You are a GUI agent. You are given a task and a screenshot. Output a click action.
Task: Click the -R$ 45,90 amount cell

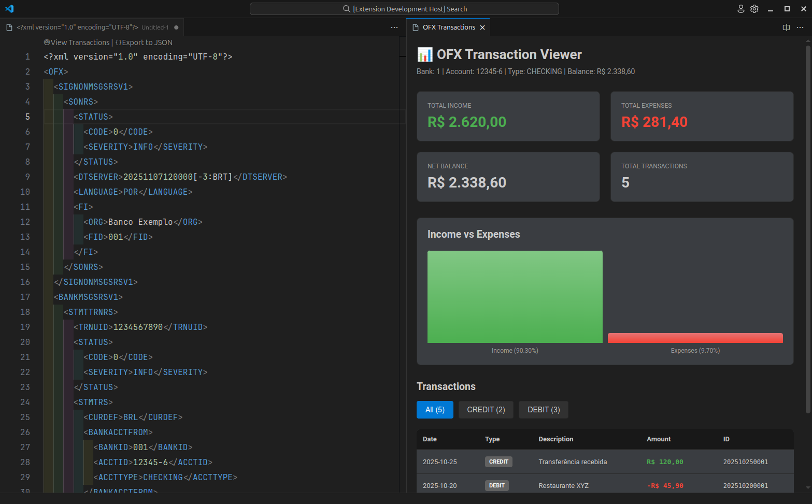coord(665,486)
